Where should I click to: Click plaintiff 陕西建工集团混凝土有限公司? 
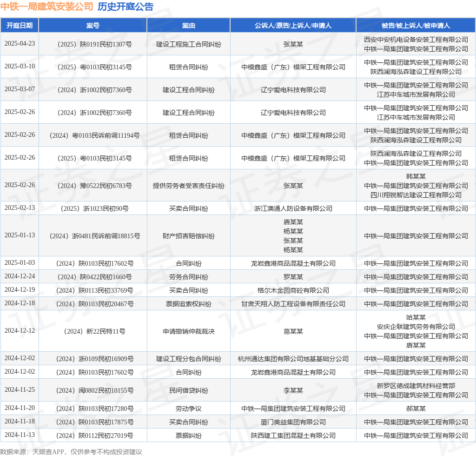click(x=293, y=436)
